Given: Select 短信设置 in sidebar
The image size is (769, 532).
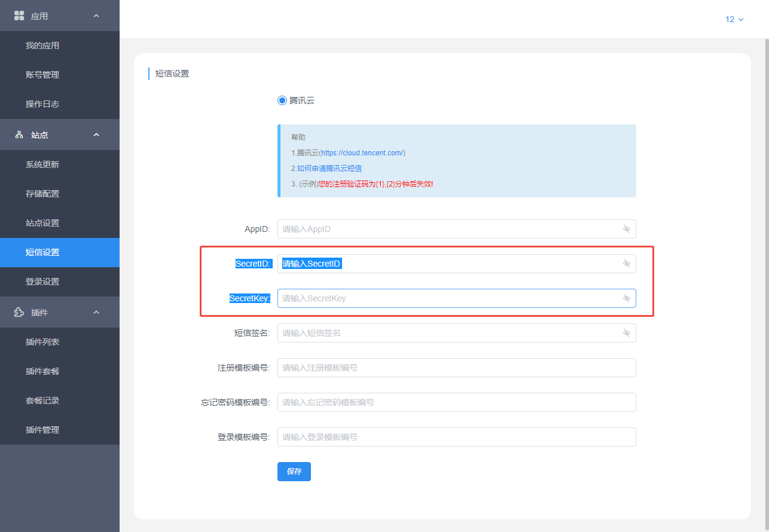Looking at the screenshot, I should click(x=60, y=252).
